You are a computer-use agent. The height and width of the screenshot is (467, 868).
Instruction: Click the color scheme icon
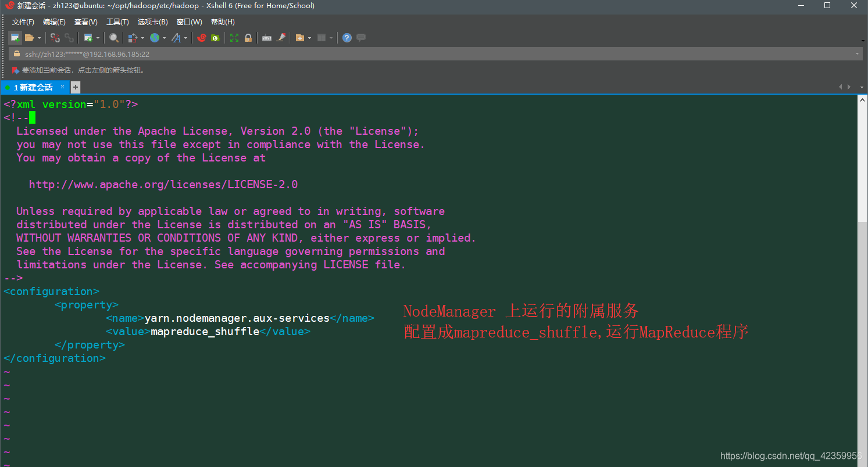click(x=133, y=38)
